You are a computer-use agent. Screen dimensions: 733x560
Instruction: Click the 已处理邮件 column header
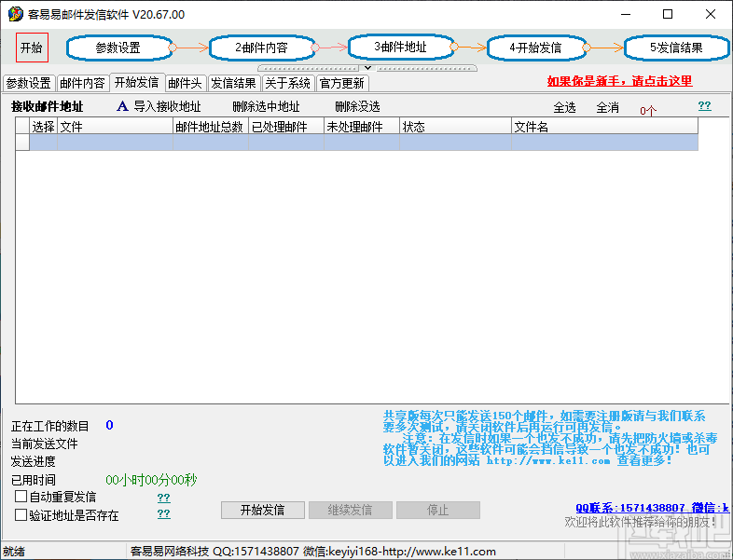[286, 127]
